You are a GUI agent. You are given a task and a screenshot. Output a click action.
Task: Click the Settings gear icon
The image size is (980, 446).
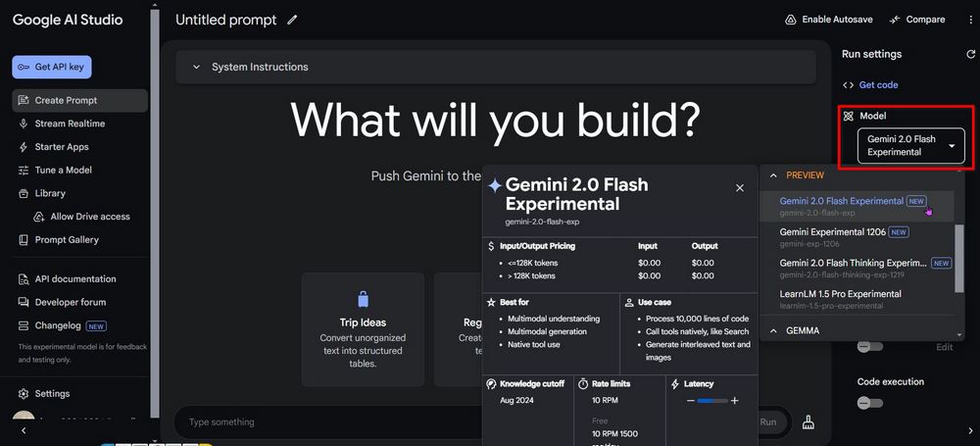tap(24, 394)
